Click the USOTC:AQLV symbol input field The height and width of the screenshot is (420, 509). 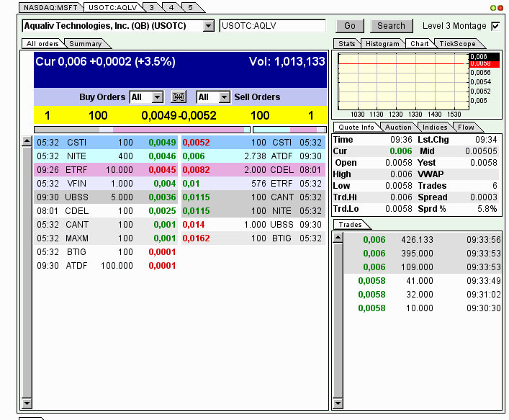[x=272, y=26]
